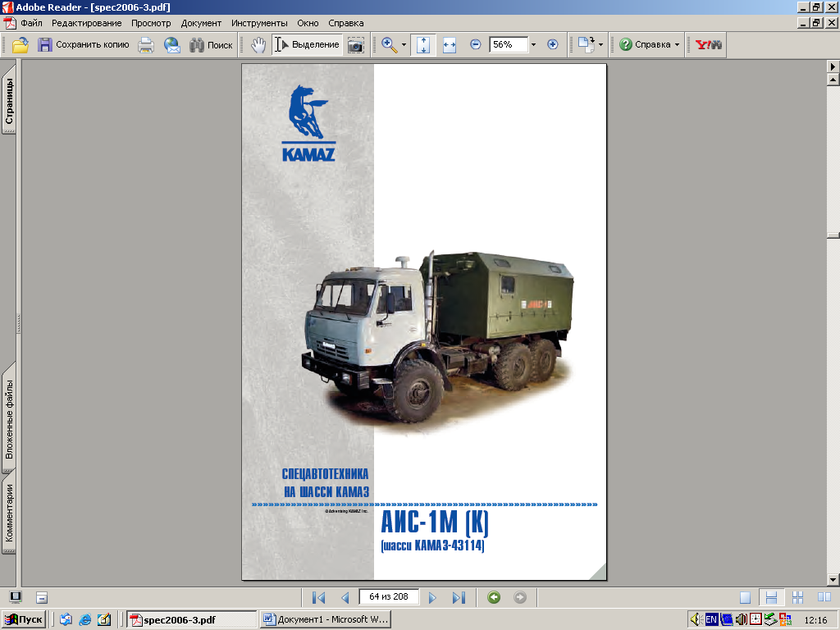This screenshot has height=630, width=840.
Task: Activate the Выделение selection tool
Action: click(x=307, y=45)
